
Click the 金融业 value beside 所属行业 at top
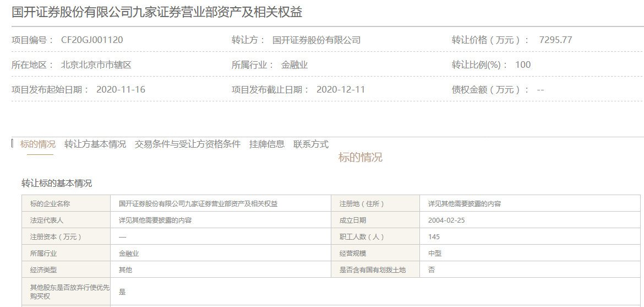[294, 65]
